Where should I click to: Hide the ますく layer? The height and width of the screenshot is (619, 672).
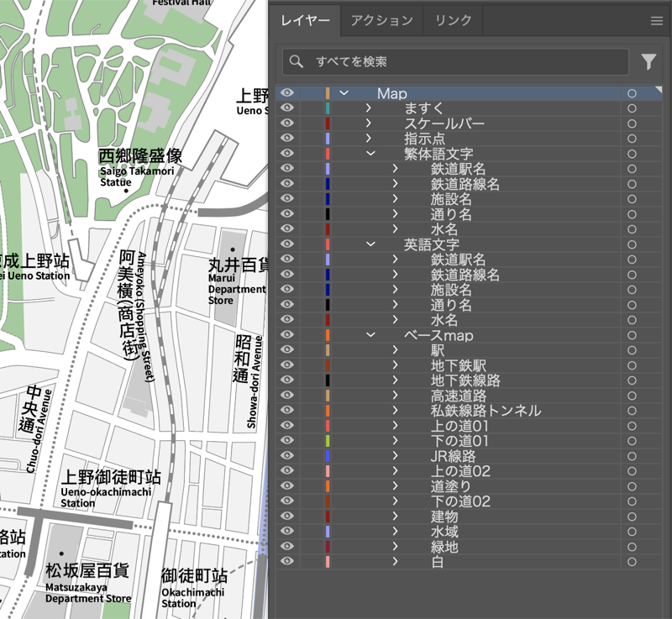coord(287,108)
